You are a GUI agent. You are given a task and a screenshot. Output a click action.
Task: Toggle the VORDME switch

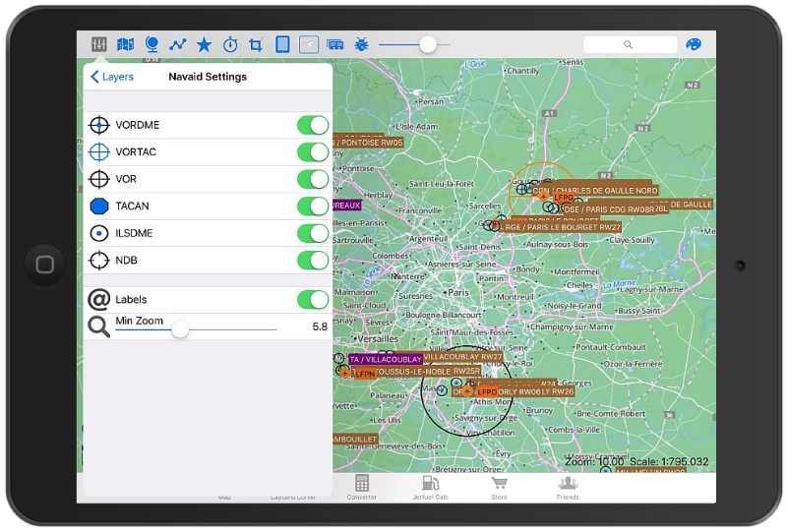click(313, 125)
